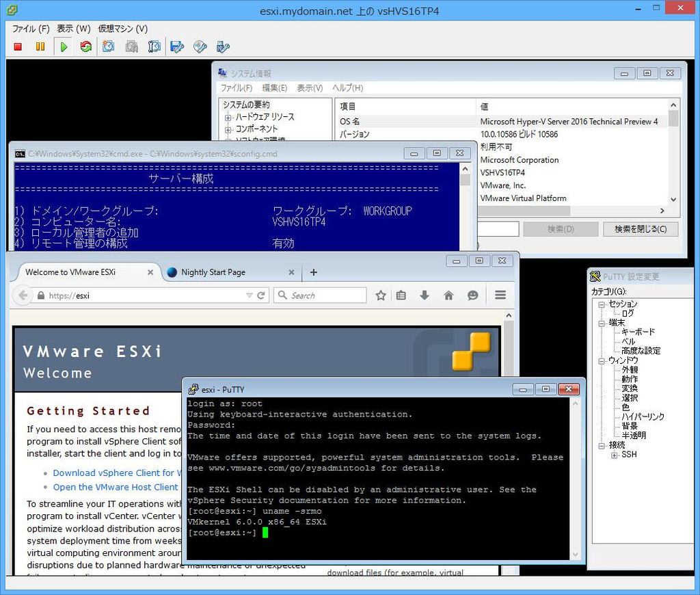Click the green Power On play button

(x=64, y=47)
